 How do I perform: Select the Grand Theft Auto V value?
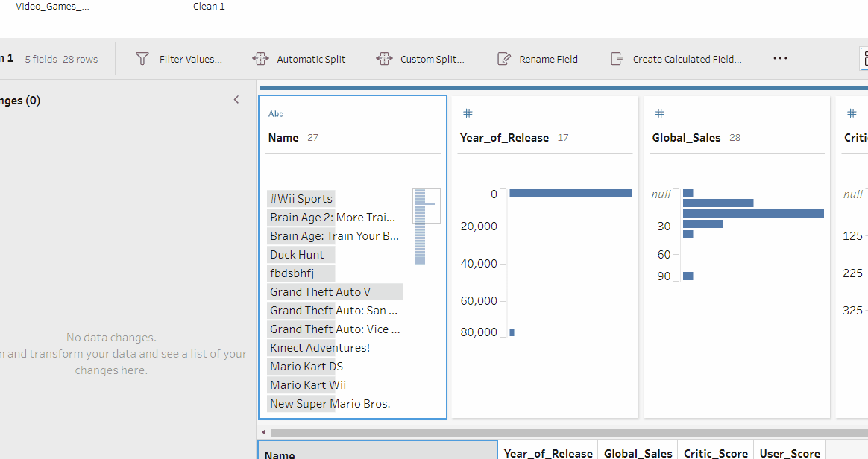[x=335, y=292]
